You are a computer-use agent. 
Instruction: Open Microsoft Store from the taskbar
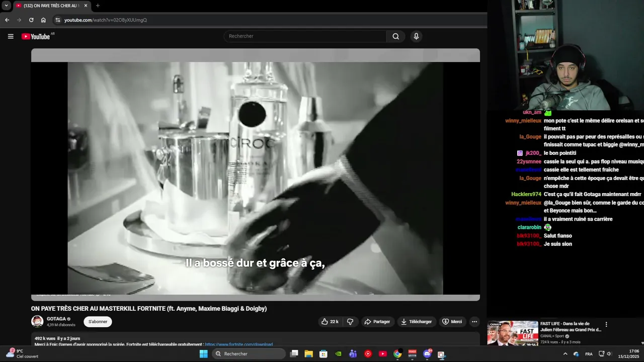pyautogui.click(x=324, y=354)
